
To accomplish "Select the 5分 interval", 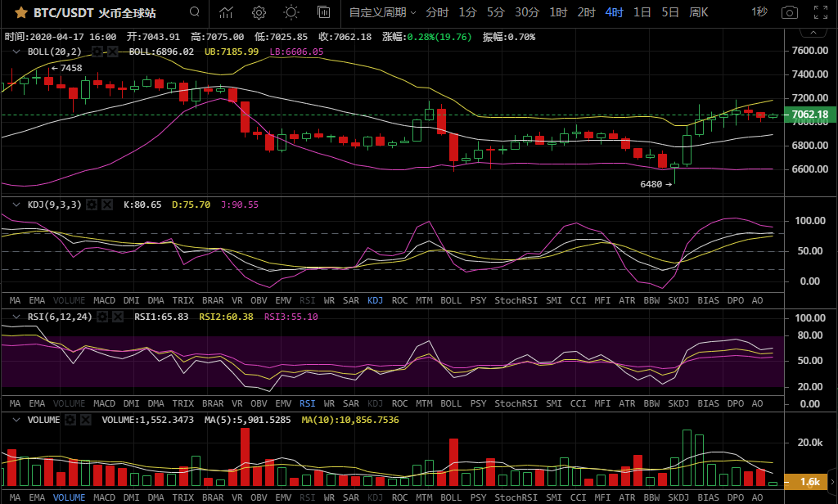I will [x=495, y=12].
